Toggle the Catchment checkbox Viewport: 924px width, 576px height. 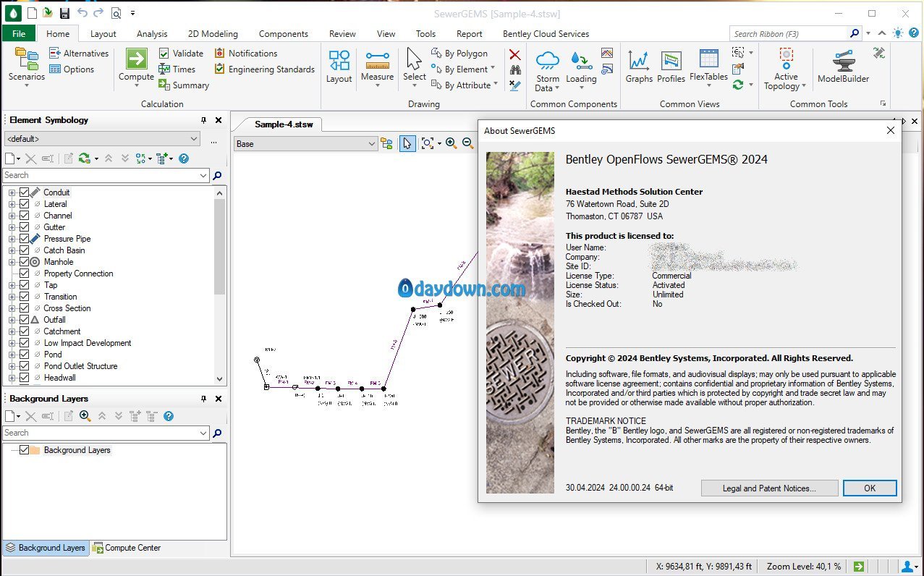(x=24, y=331)
